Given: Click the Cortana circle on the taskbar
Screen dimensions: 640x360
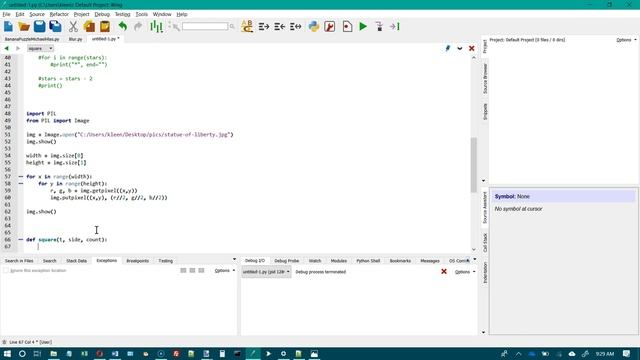Looking at the screenshot, I should (22, 354).
